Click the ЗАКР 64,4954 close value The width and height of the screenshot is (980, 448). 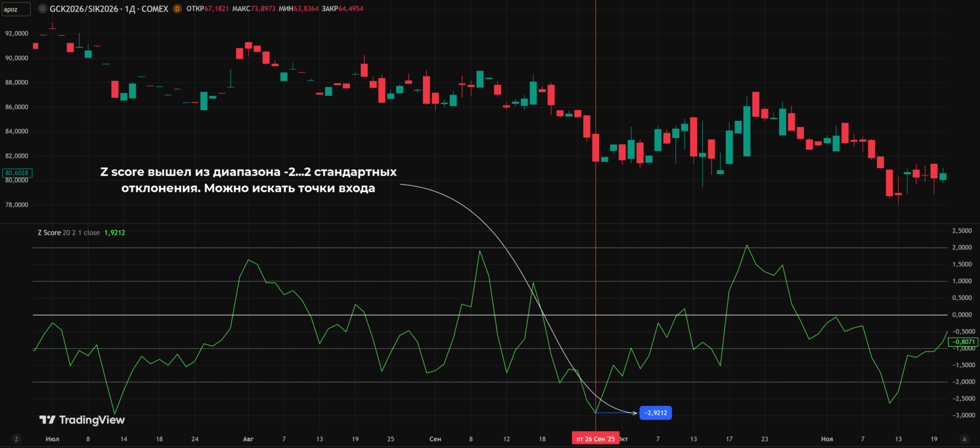(x=343, y=9)
